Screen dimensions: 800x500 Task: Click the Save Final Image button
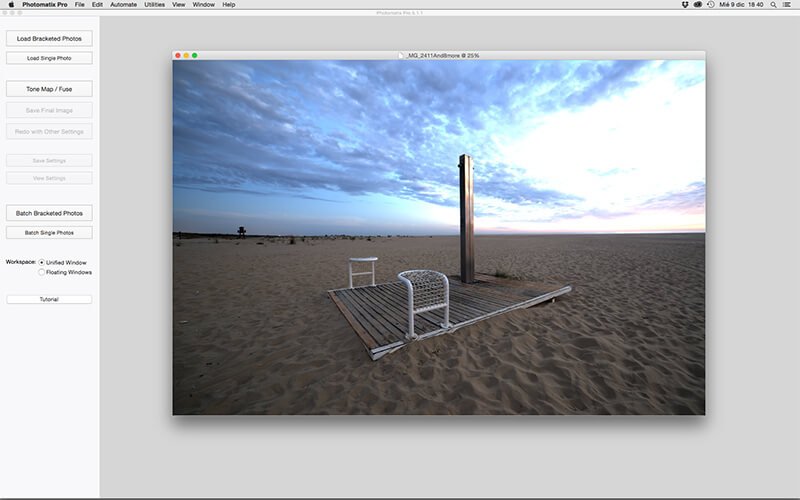tap(49, 110)
